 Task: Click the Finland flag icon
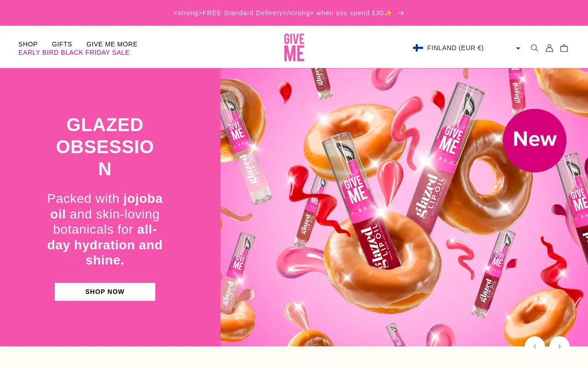tap(418, 48)
